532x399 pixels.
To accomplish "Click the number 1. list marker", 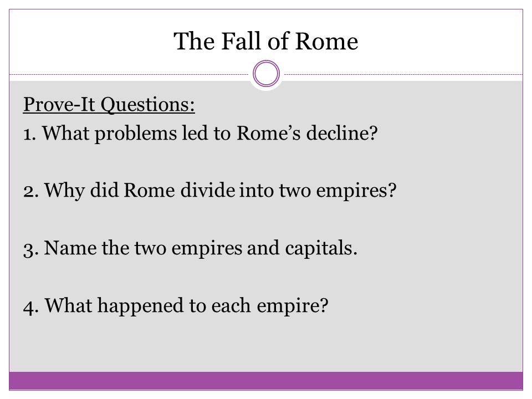I will click(x=29, y=134).
